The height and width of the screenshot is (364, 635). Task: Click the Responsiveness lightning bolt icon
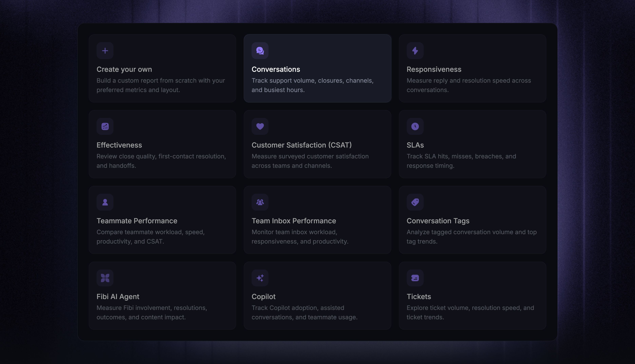(x=415, y=51)
